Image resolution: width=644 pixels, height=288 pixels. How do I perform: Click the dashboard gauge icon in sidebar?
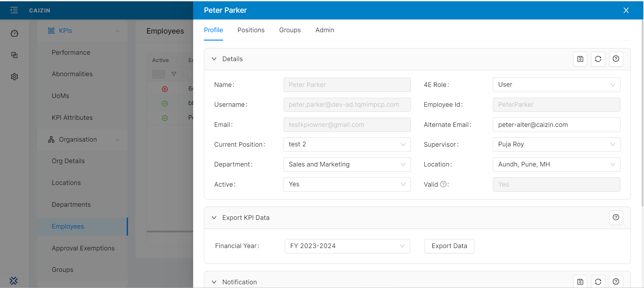coord(14,33)
